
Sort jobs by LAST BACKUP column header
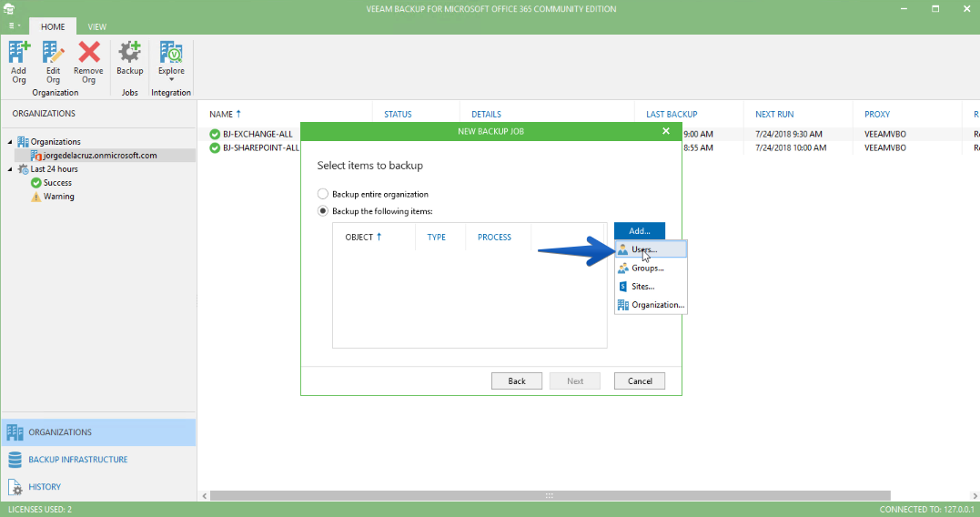[x=672, y=115]
